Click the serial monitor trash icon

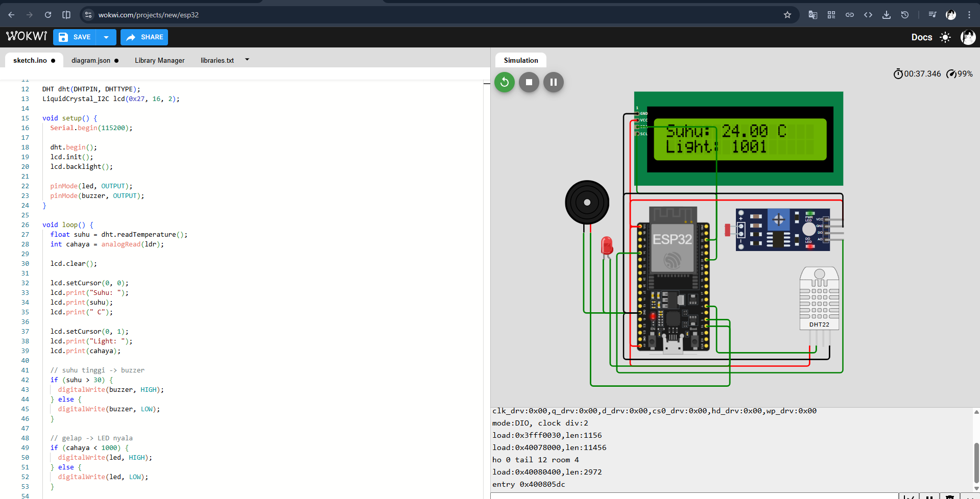(x=949, y=496)
